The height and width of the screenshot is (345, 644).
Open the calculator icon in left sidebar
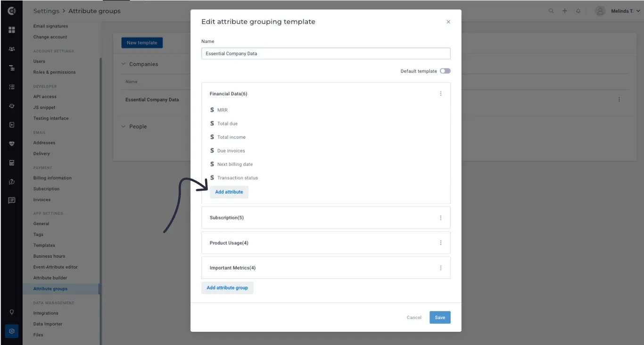(12, 163)
